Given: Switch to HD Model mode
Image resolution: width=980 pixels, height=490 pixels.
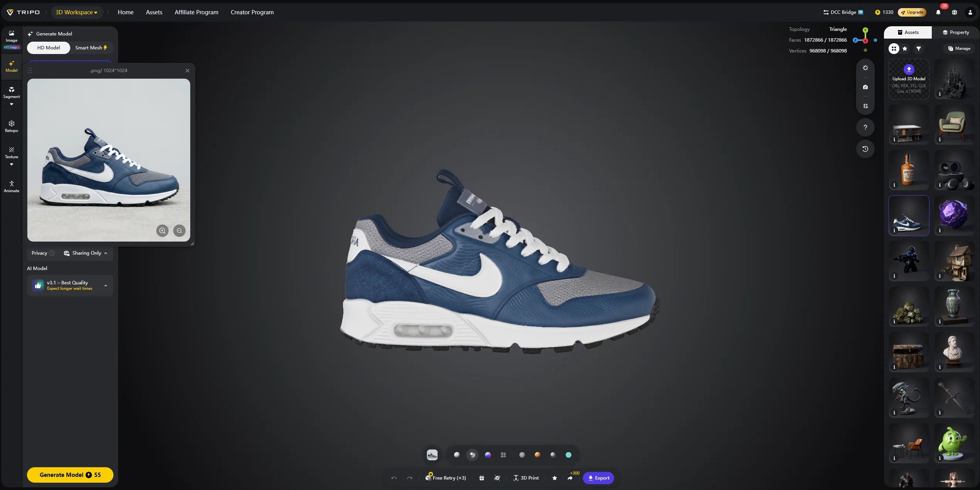Looking at the screenshot, I should click(49, 48).
